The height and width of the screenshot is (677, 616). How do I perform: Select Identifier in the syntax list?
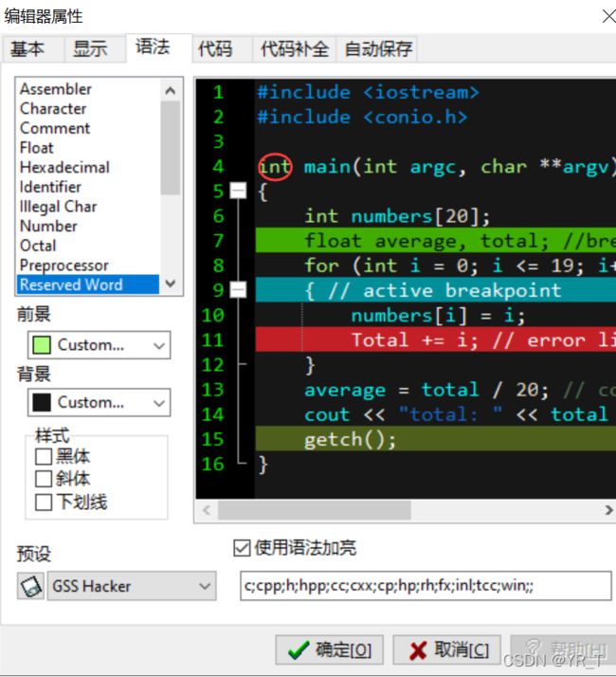(x=88, y=187)
